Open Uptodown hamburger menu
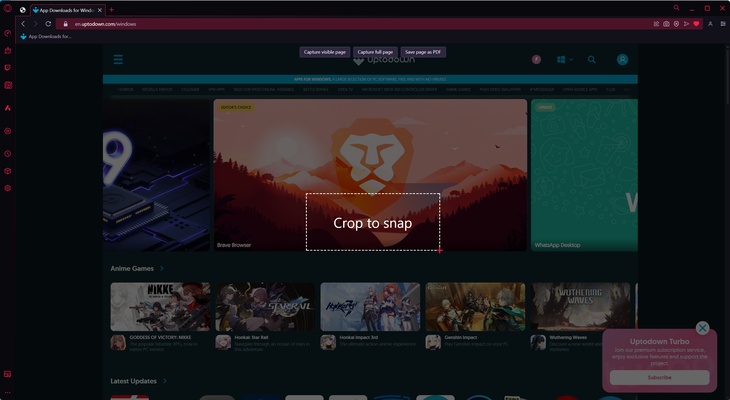730x400 pixels. tap(118, 60)
